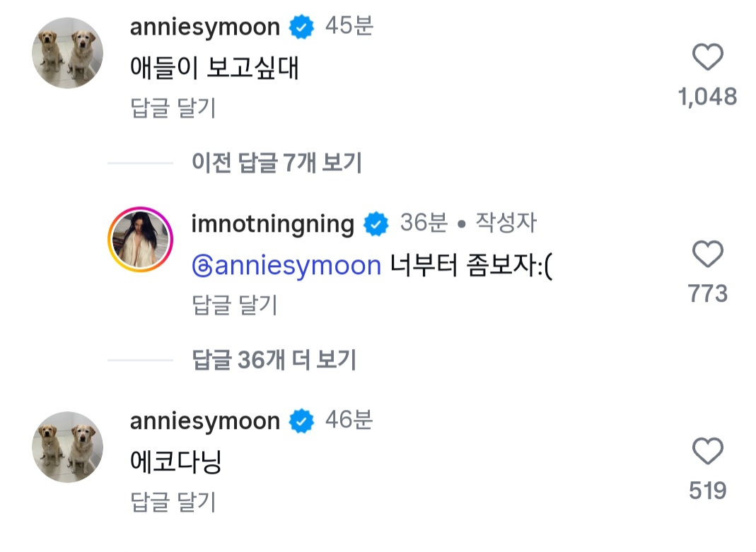View the 773 likes count on the reply
The image size is (756, 552).
tap(707, 293)
